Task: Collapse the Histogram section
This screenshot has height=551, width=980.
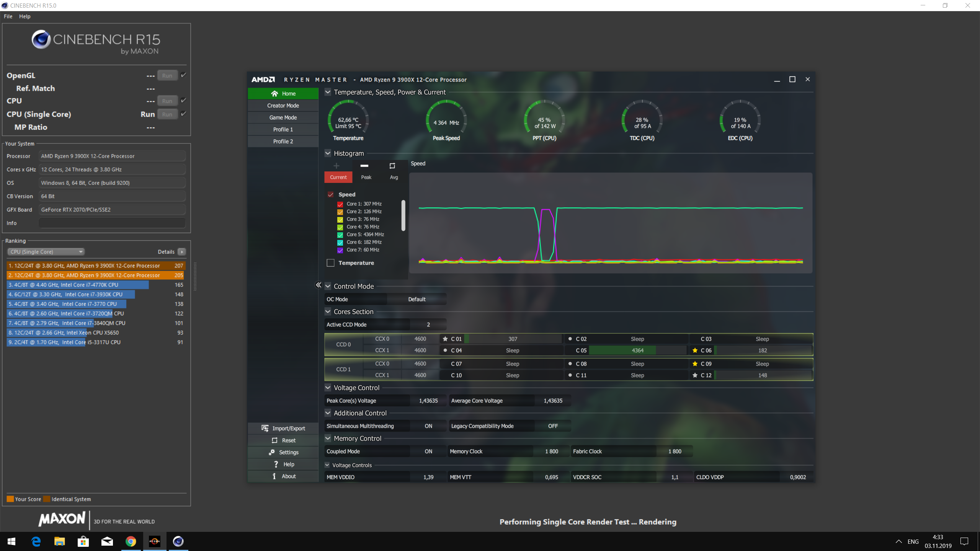Action: [x=328, y=153]
